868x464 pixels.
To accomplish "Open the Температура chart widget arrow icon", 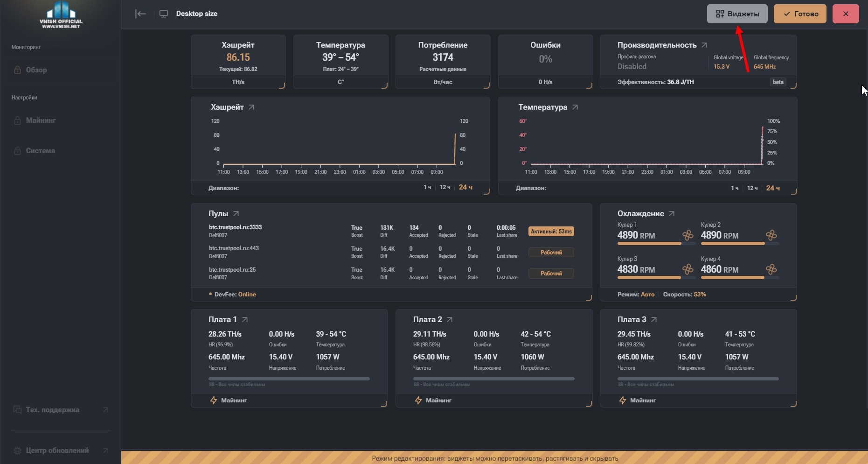I will (575, 107).
